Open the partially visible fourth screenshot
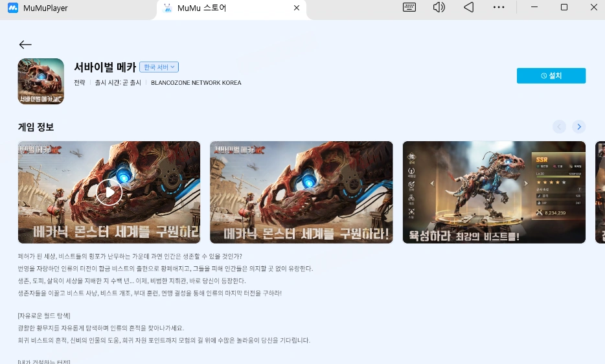The image size is (605, 364). coord(600,192)
